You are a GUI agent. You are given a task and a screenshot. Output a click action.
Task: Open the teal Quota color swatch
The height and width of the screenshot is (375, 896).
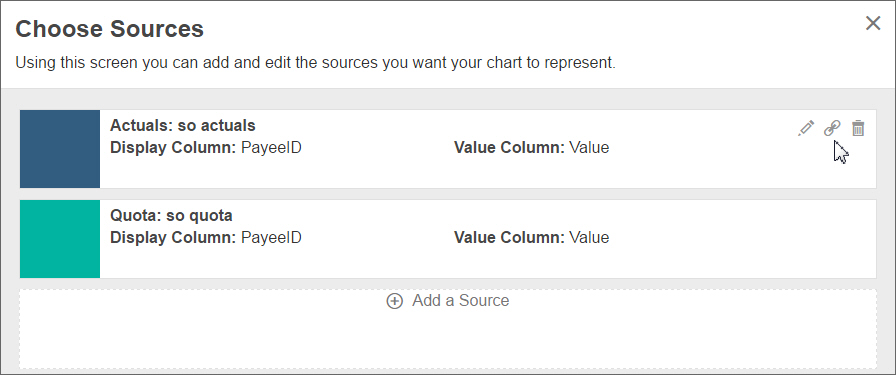coord(60,239)
